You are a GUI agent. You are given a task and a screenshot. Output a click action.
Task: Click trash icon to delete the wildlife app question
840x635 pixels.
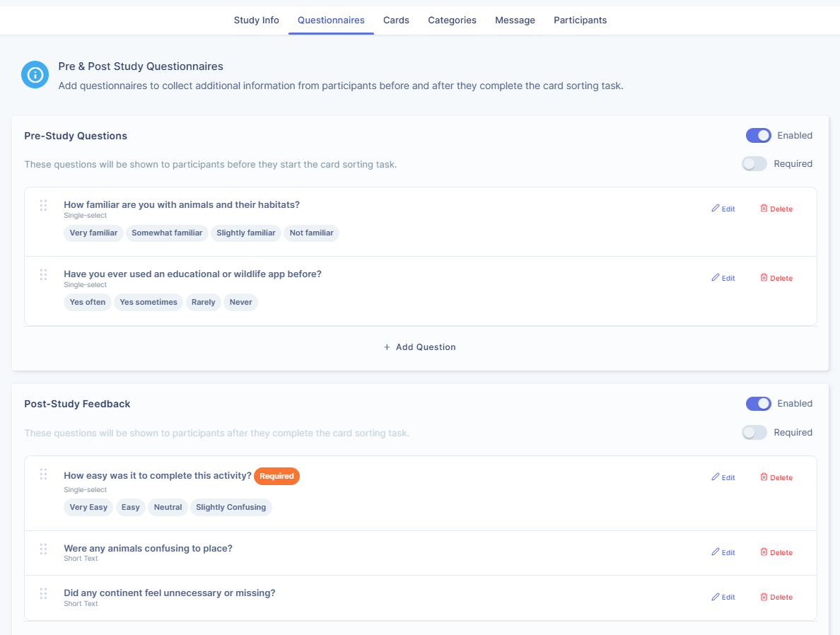764,278
